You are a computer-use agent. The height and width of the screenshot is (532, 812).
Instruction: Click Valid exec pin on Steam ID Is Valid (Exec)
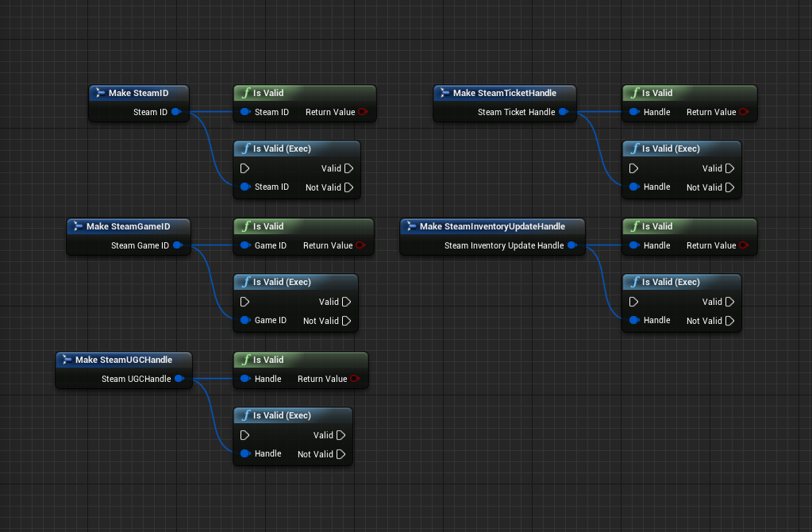pyautogui.click(x=349, y=168)
